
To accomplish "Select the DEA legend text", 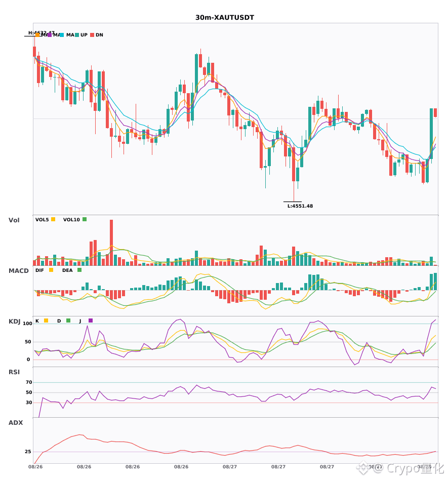I will [x=67, y=270].
